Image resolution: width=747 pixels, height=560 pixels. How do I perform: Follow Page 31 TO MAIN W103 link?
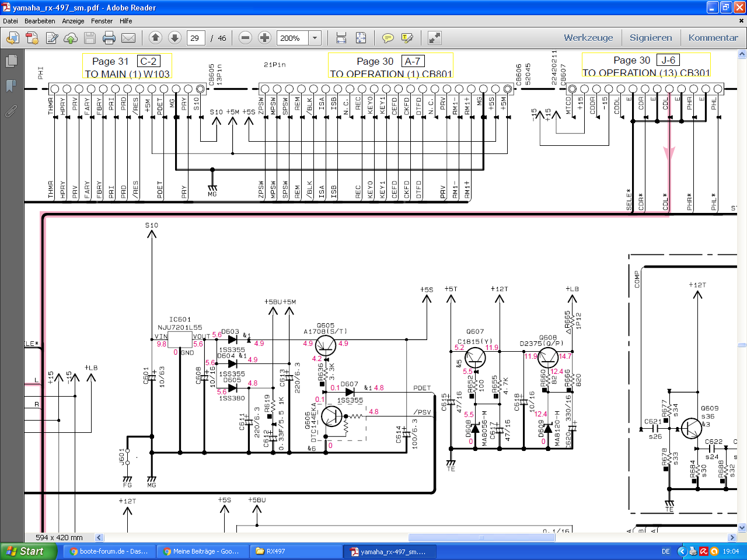[127, 66]
